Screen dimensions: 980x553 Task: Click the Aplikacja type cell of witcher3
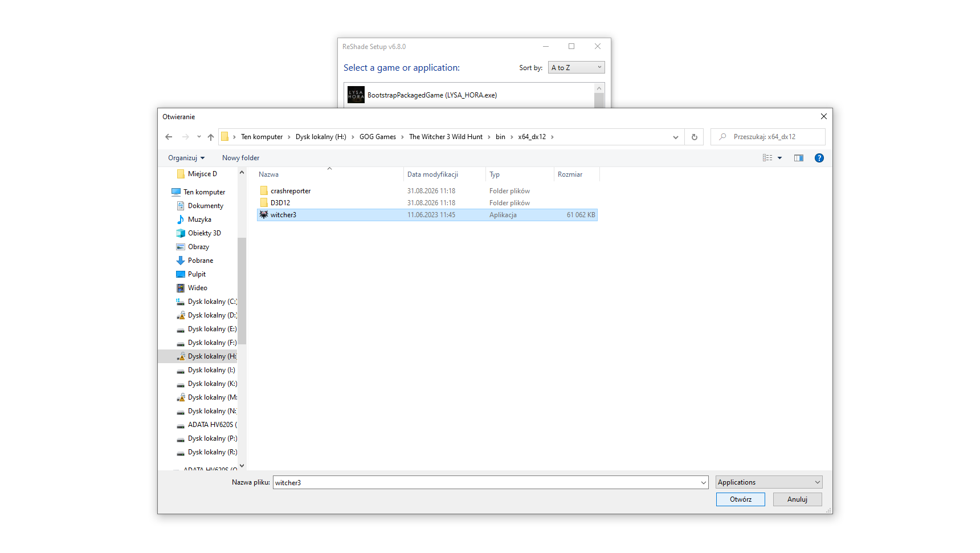tap(503, 215)
